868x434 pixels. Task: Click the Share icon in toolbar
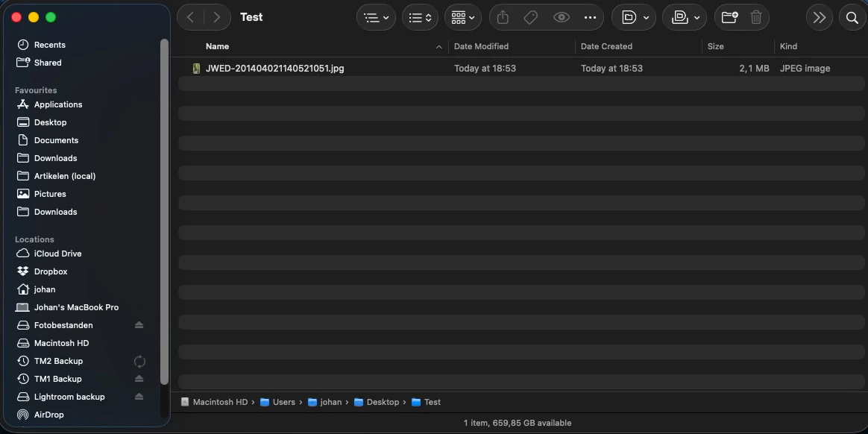(503, 17)
